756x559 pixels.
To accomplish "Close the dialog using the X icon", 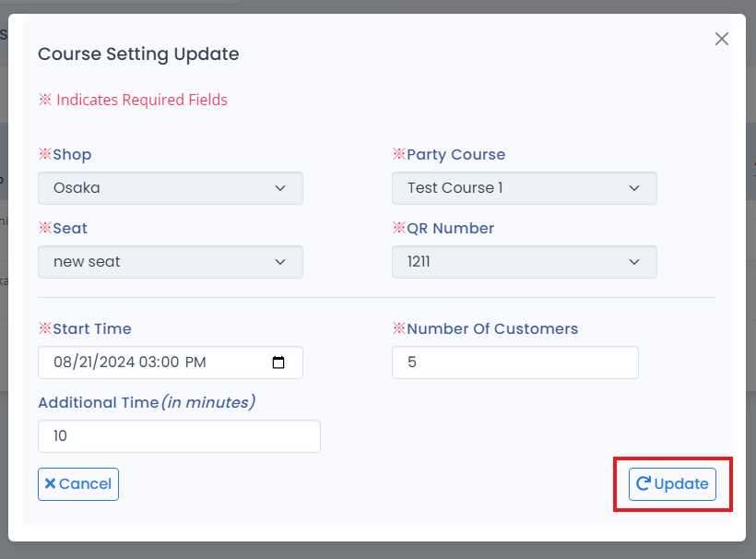I will point(722,39).
